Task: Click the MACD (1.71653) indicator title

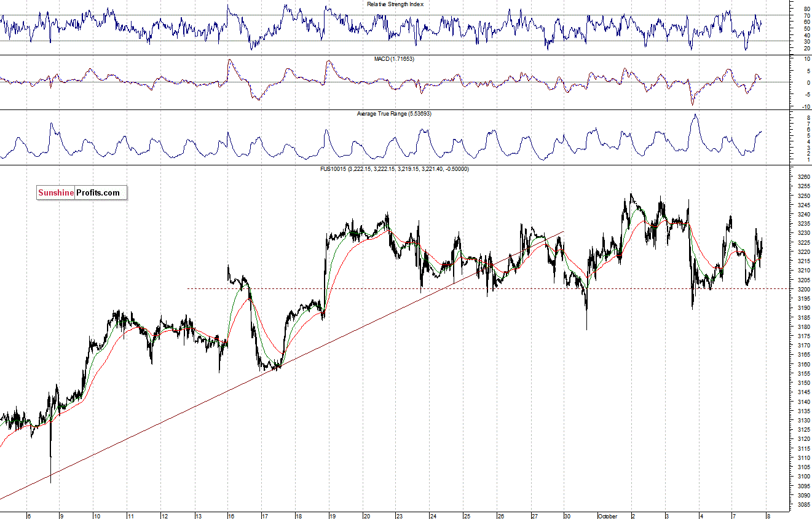Action: point(395,58)
